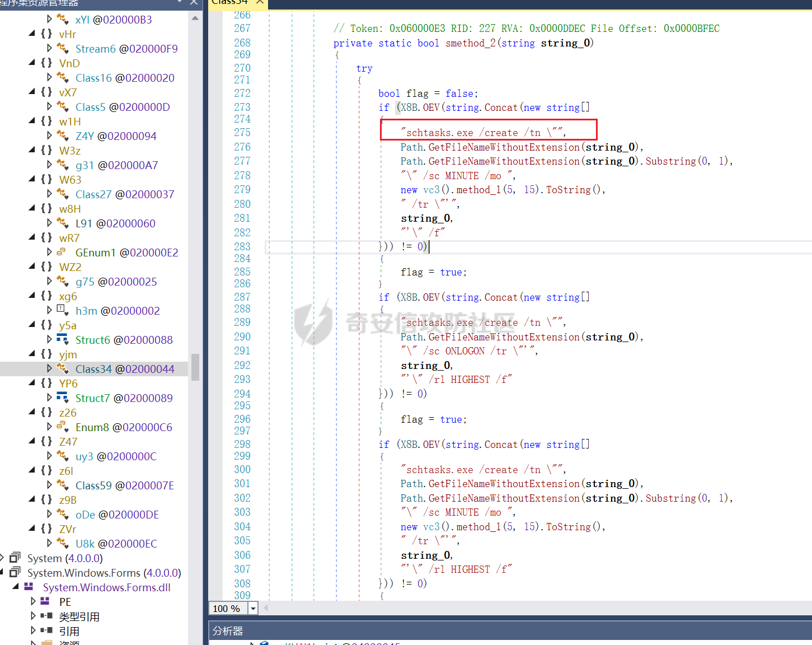Image resolution: width=812 pixels, height=645 pixels.
Task: Click the Struct6 @02000088 struct icon
Action: pos(62,339)
